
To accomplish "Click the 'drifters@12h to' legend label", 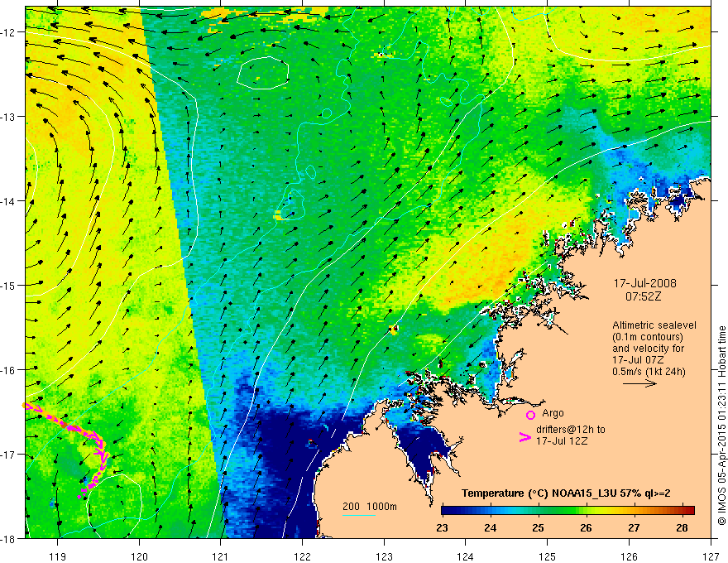I will click(571, 430).
